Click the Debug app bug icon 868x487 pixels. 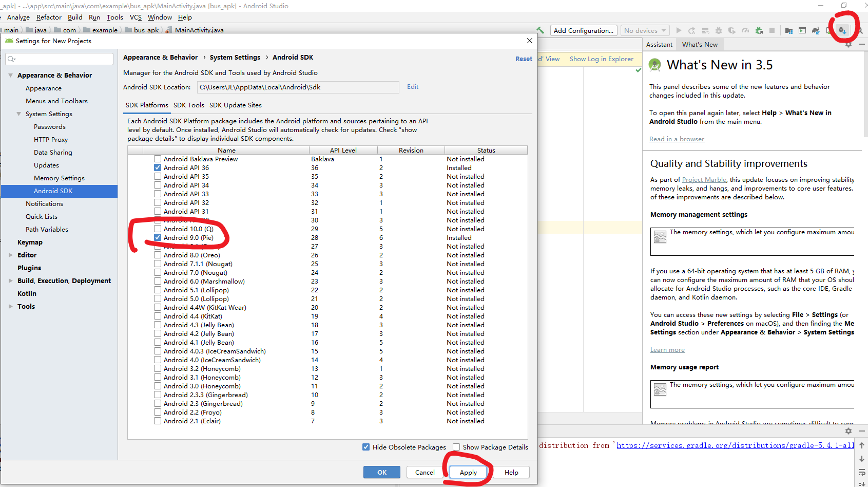pos(719,30)
